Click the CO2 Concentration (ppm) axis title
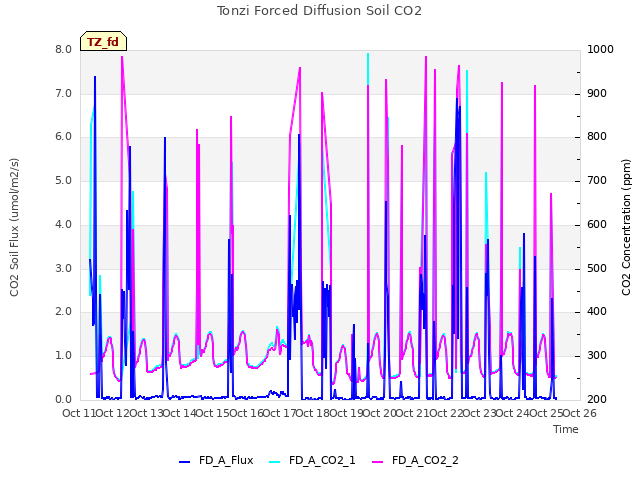 [626, 227]
